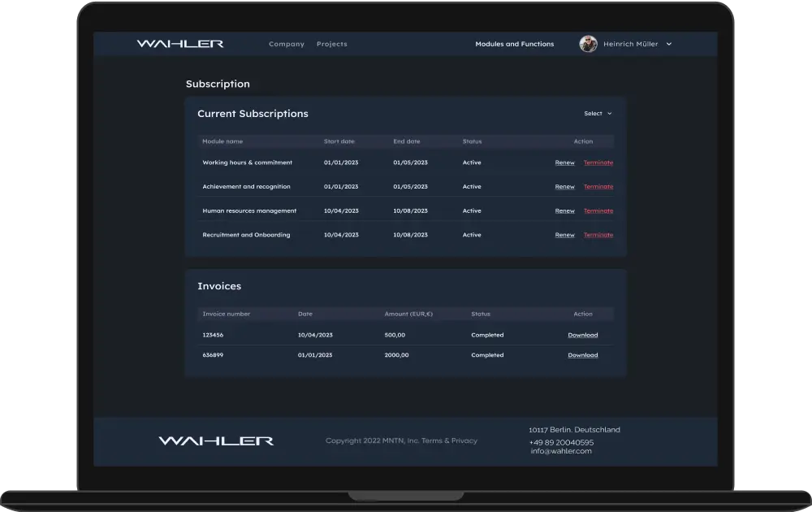Viewport: 812px width, 512px height.
Task: Renew the Working hours & commitment module
Action: pyautogui.click(x=564, y=163)
